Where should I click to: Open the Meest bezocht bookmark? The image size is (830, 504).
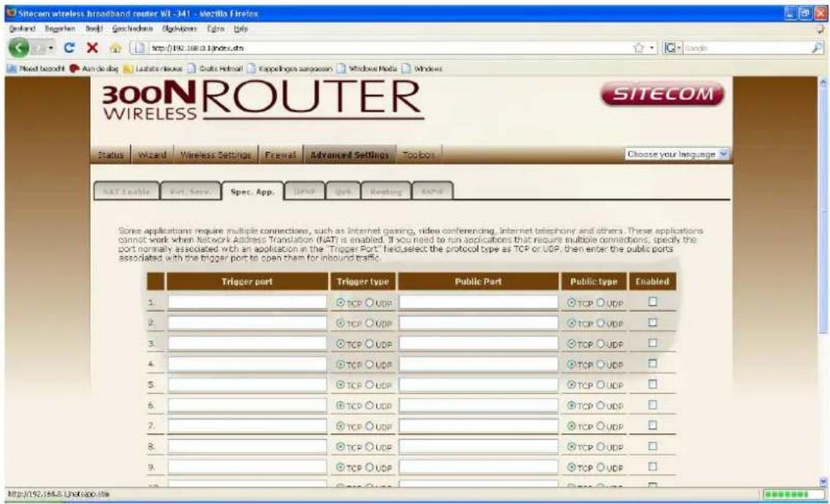pos(35,69)
